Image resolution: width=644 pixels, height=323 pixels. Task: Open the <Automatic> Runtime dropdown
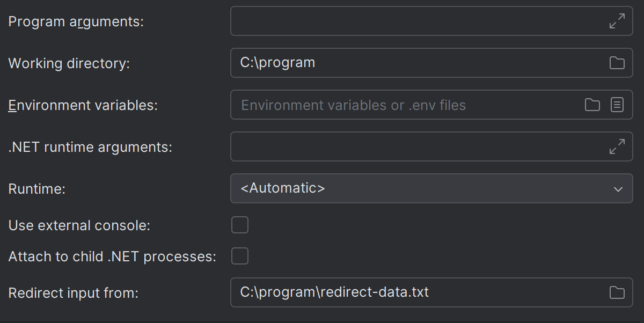pos(419,188)
